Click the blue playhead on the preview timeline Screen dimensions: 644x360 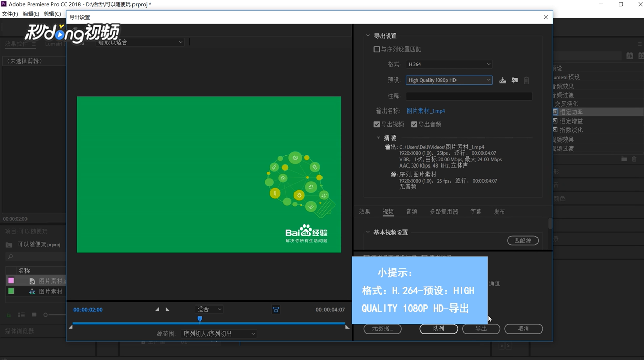[x=200, y=319]
